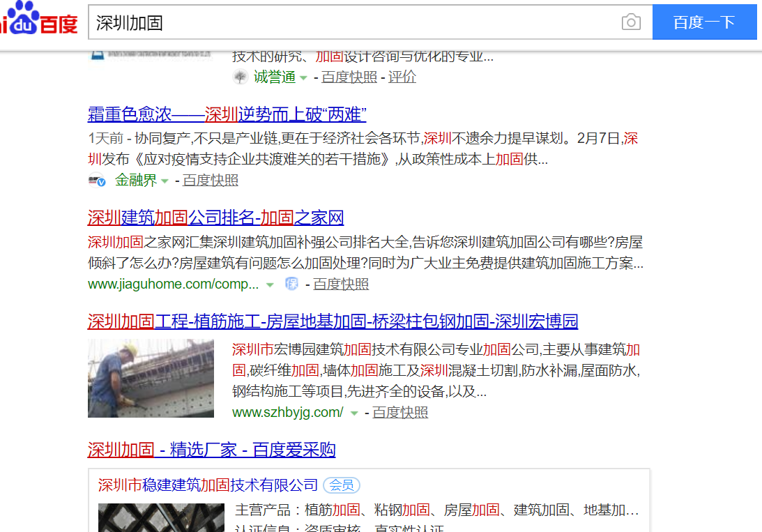Expand dropdown arrow after www.jiaguhome.com

270,284
